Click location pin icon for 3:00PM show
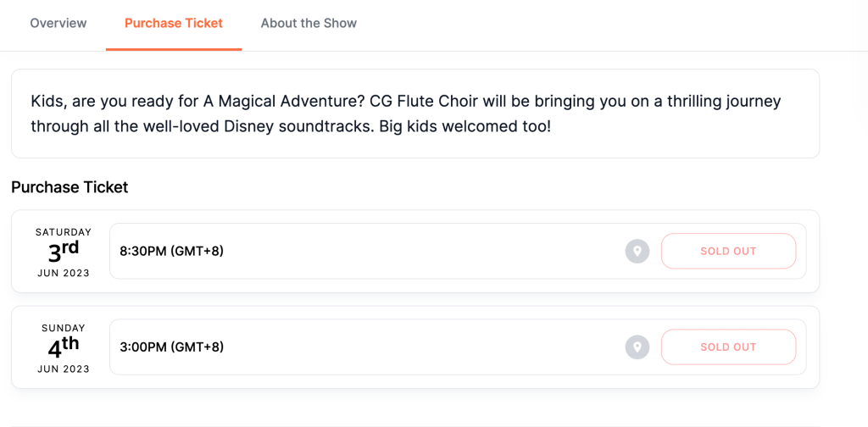 point(637,347)
